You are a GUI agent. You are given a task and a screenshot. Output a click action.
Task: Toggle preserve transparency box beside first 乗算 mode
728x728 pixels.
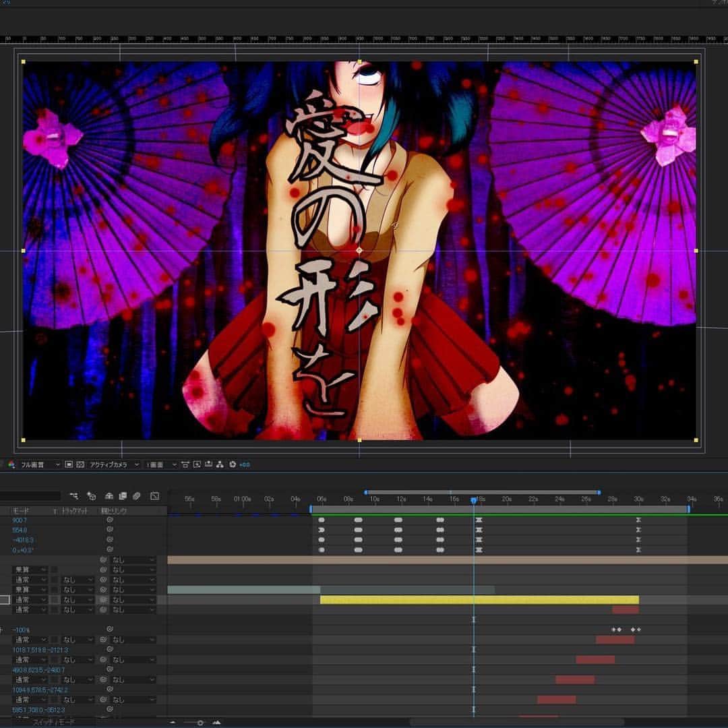(55, 570)
